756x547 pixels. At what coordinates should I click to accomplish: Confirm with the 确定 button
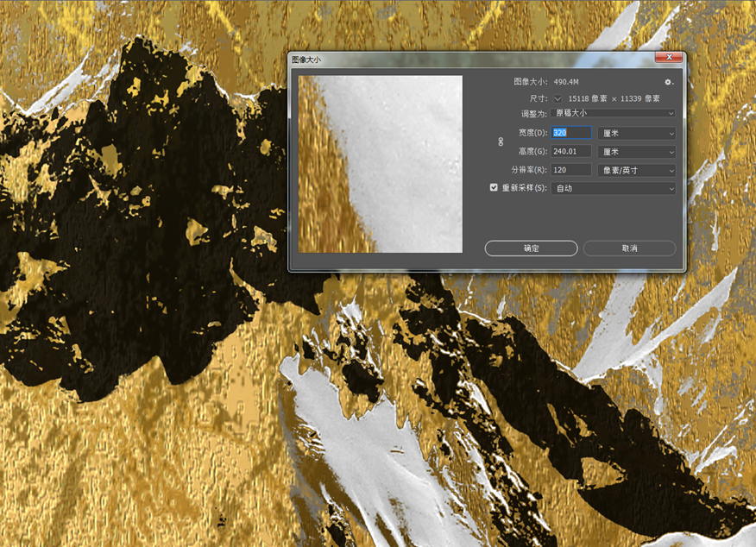(532, 248)
